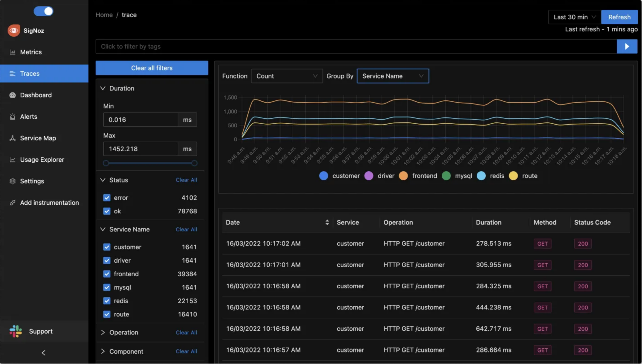This screenshot has height=364, width=642.
Task: Click the SigNoz eye logo icon
Action: tap(14, 30)
